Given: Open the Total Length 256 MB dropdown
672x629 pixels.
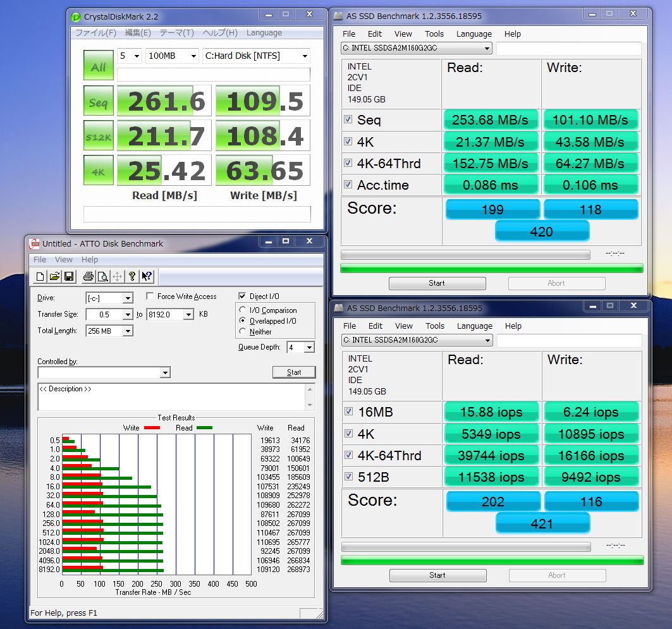Looking at the screenshot, I should click(x=128, y=331).
